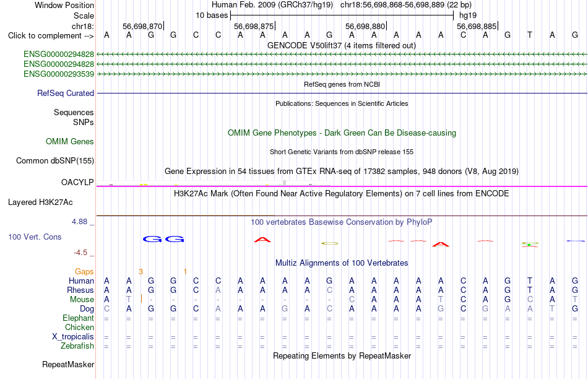Click the ENSG00000293539 gene label
Screen dimensions: 588x379
[x=59, y=74]
